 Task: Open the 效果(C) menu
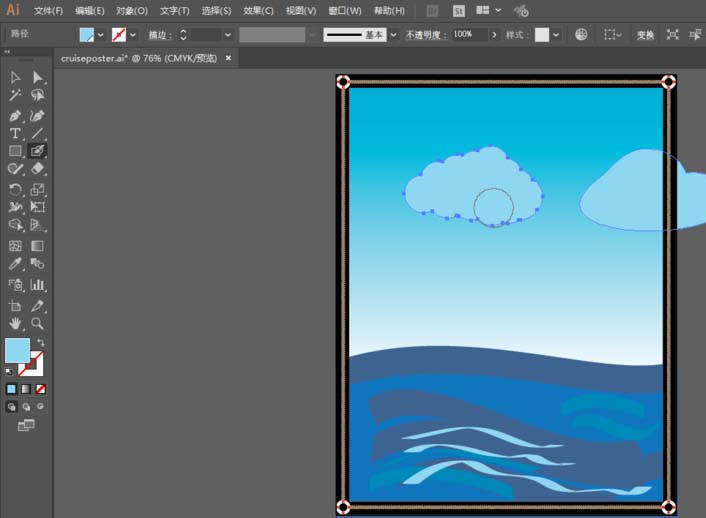tap(258, 11)
